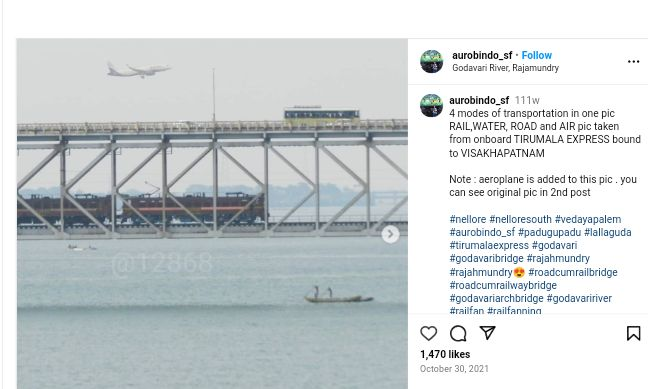Open the #roadcumrailbridge hashtag
This screenshot has height=389, width=648.
[x=573, y=272]
